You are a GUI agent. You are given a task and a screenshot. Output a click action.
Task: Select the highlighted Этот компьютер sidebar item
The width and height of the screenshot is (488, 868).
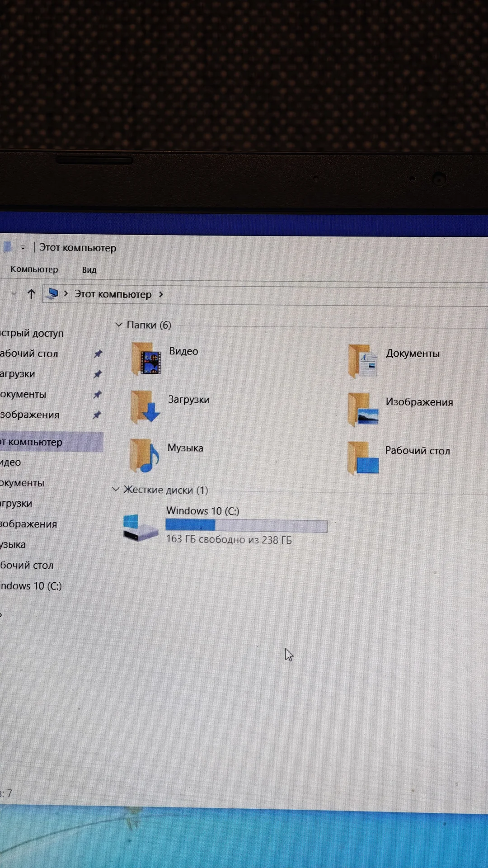(x=52, y=442)
